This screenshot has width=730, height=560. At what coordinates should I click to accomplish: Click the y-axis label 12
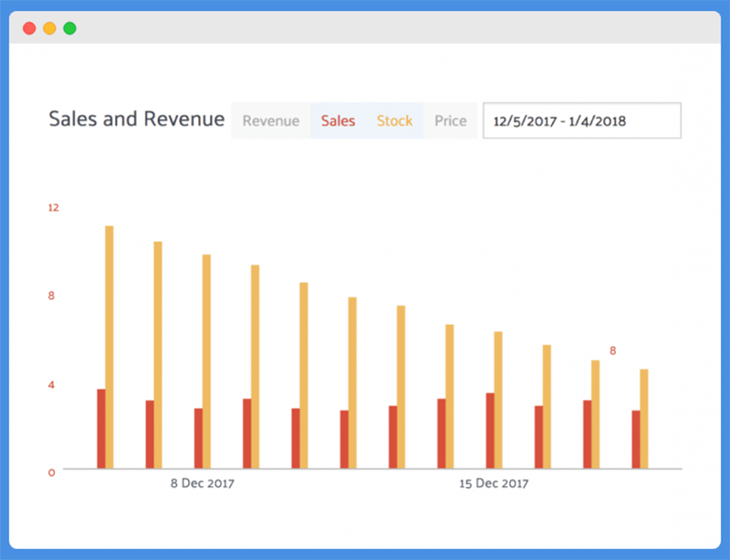click(x=54, y=208)
